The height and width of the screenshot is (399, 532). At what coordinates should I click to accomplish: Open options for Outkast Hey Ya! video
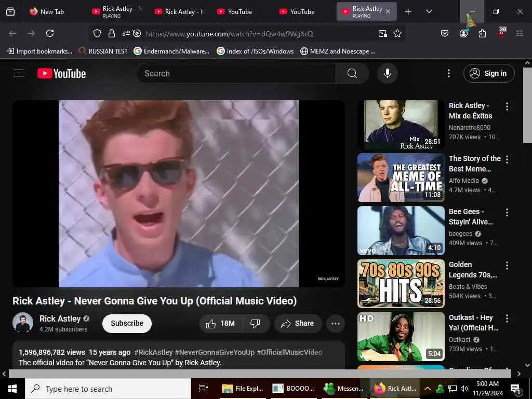507,318
